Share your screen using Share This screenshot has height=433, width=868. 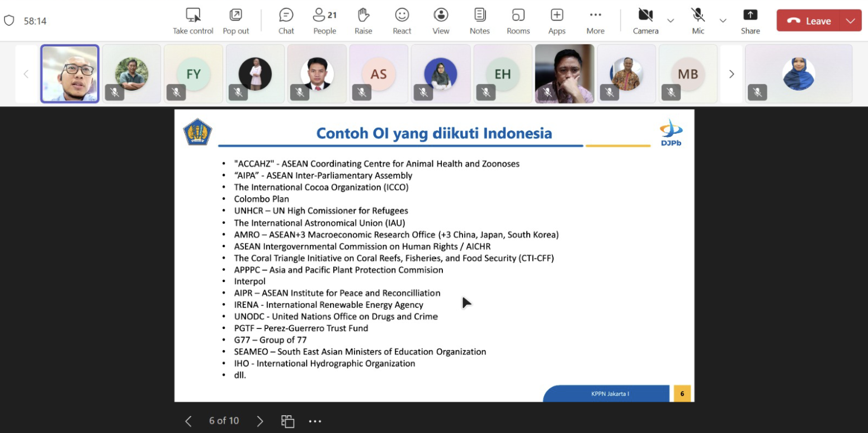(750, 21)
